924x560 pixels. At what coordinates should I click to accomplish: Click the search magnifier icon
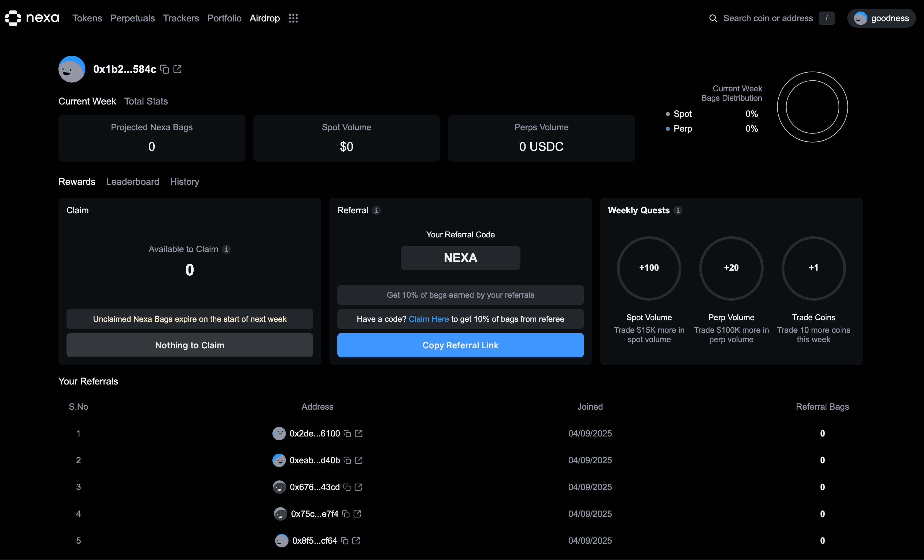pyautogui.click(x=713, y=18)
